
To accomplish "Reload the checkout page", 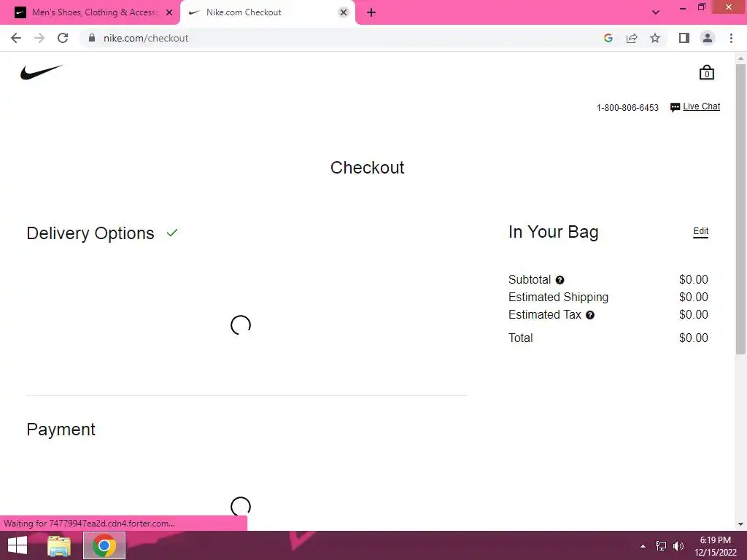I will click(x=63, y=38).
